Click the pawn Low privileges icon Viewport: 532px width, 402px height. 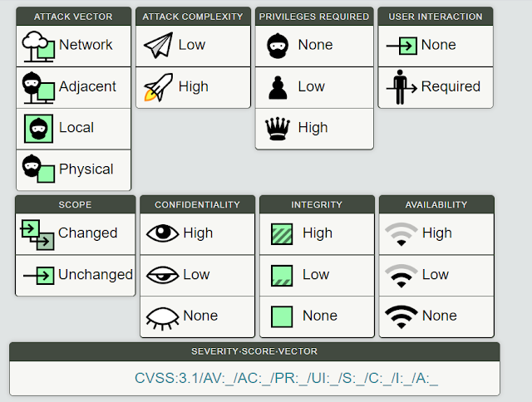click(x=278, y=86)
